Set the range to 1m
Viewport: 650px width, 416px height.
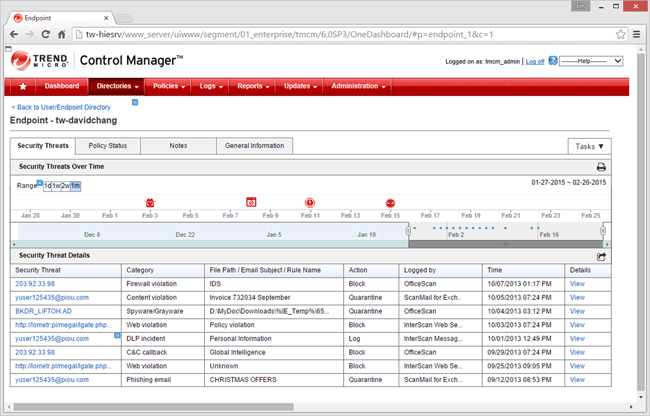[75, 186]
